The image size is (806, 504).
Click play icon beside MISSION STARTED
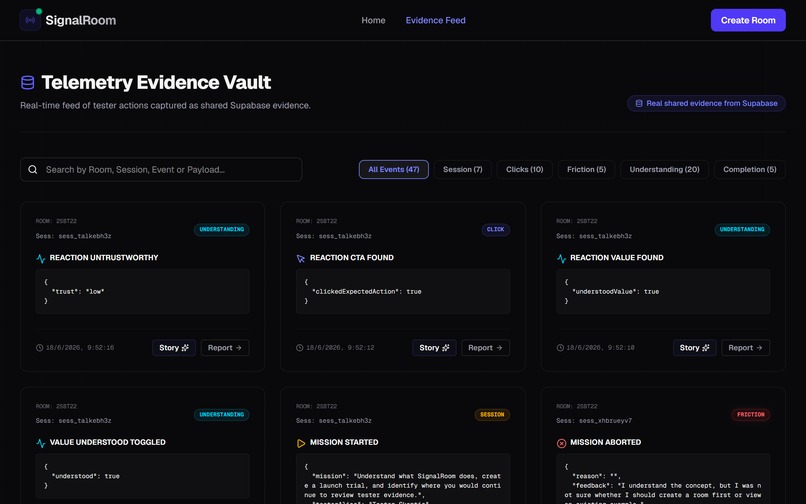[x=301, y=443]
